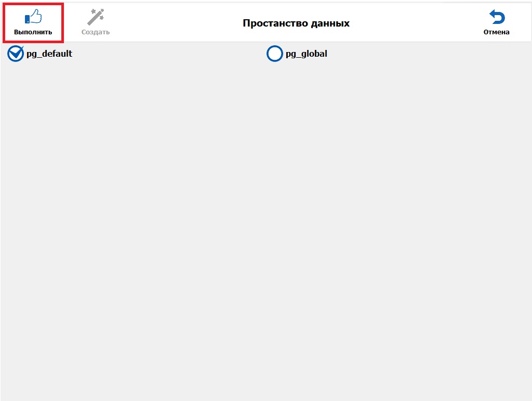Choose tablespace by clicking pg_global text
Screen dimensions: 532x401
point(307,54)
